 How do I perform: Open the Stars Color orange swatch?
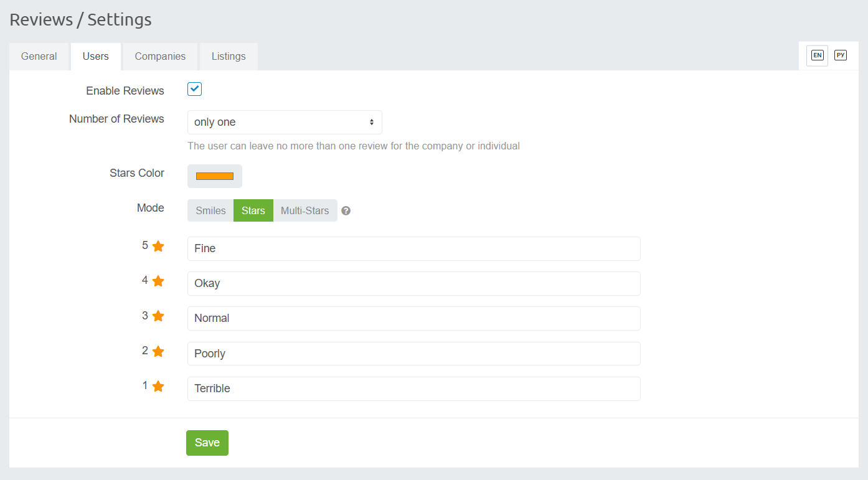click(x=215, y=176)
